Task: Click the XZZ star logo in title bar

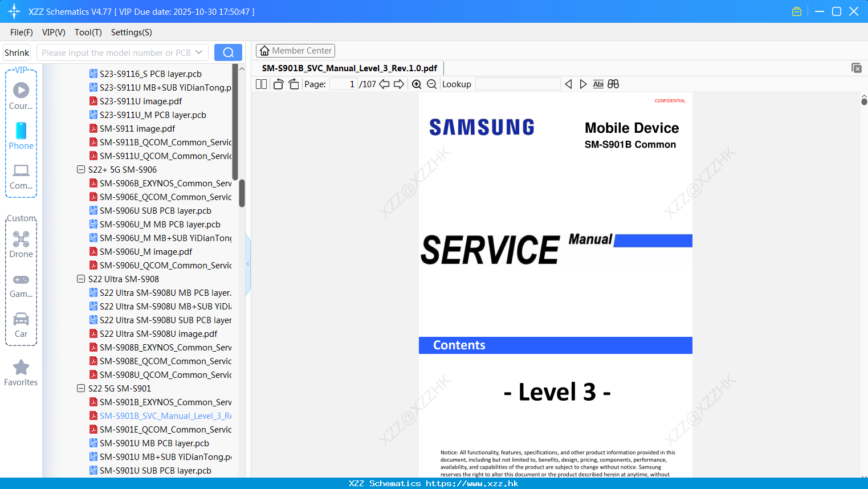Action: coord(14,11)
